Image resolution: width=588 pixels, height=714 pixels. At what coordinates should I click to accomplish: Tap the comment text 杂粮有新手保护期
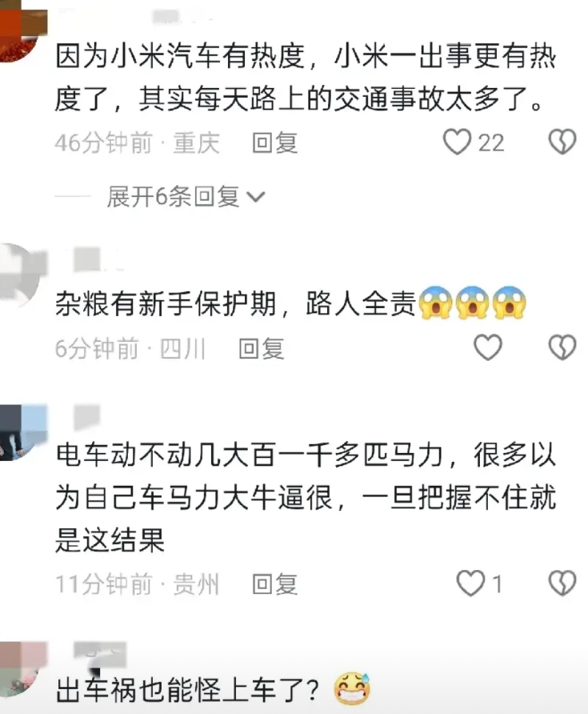235,303
